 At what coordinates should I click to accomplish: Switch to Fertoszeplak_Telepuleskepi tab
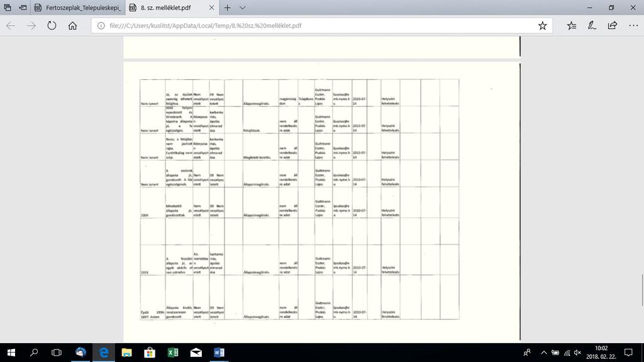pos(77,8)
